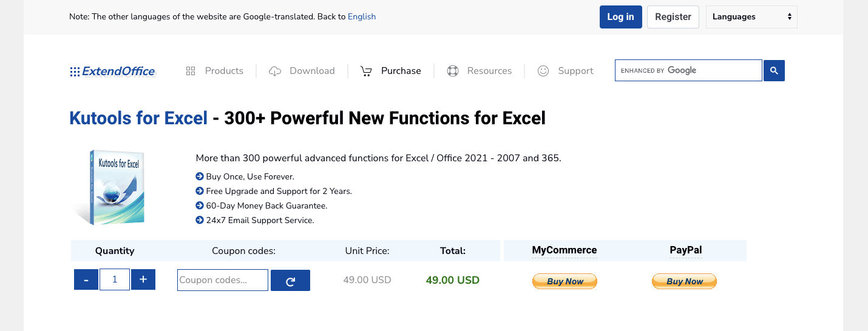Click the grey '49.00 USD' unit price

tap(367, 280)
